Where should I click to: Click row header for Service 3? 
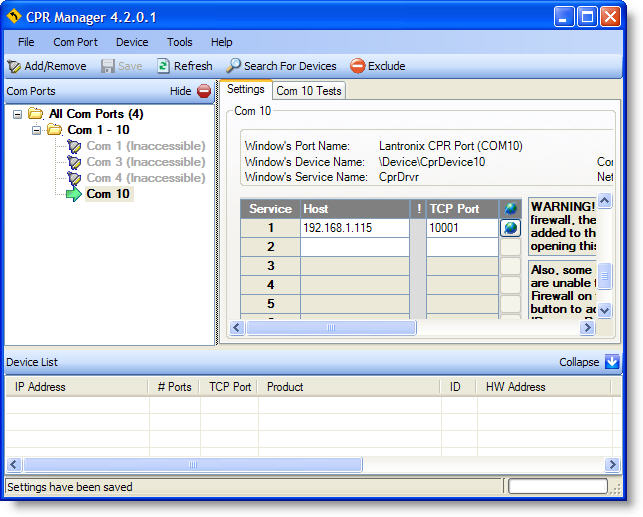click(270, 266)
